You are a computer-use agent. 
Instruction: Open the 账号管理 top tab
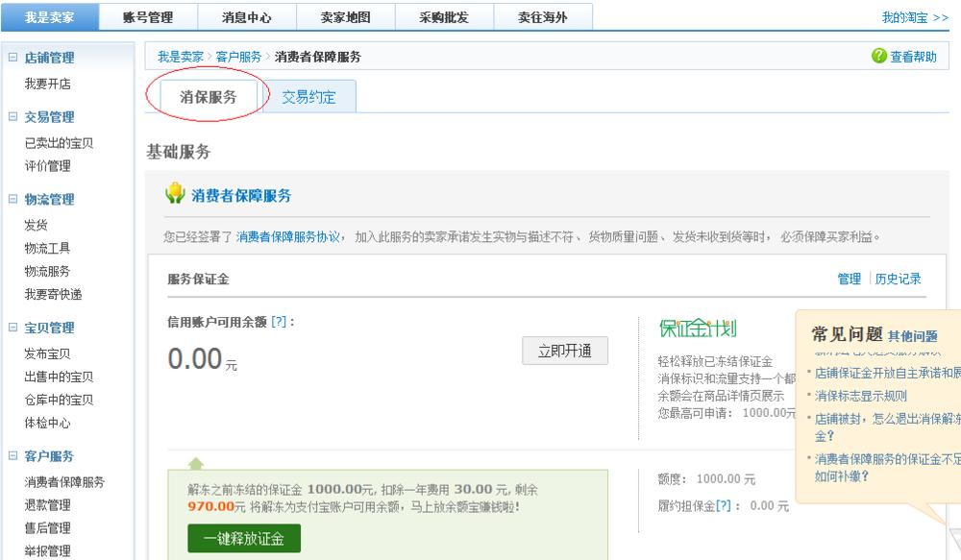coord(148,17)
